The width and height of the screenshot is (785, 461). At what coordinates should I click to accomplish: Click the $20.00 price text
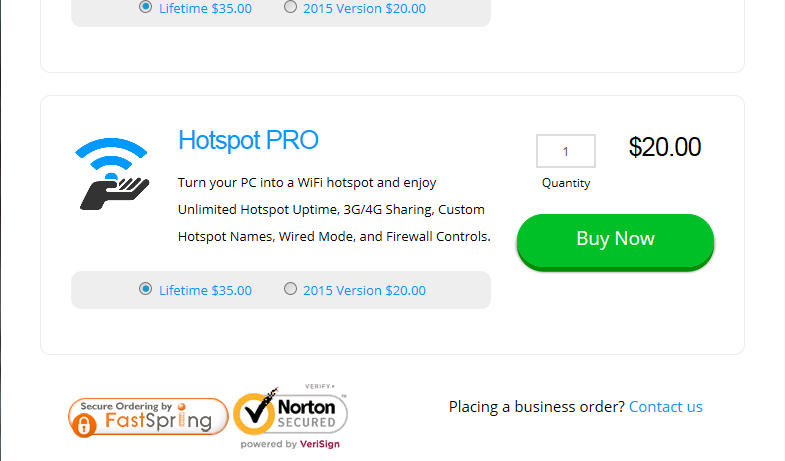pos(665,147)
